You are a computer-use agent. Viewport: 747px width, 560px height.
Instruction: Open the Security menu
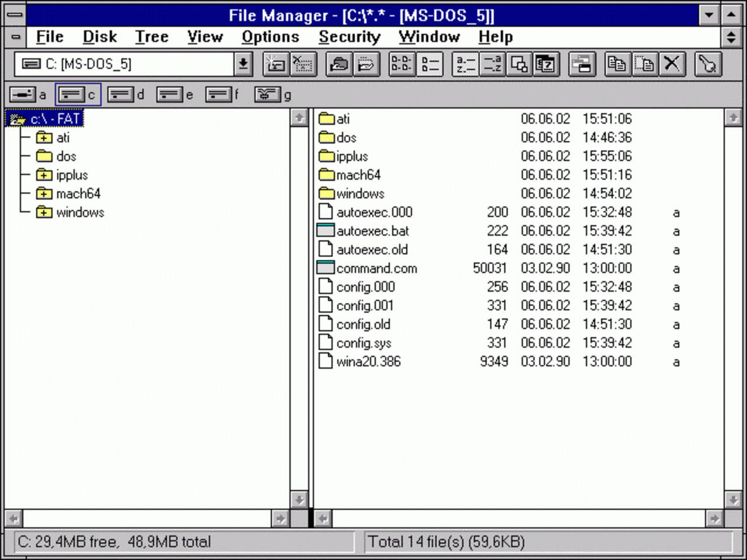(349, 37)
